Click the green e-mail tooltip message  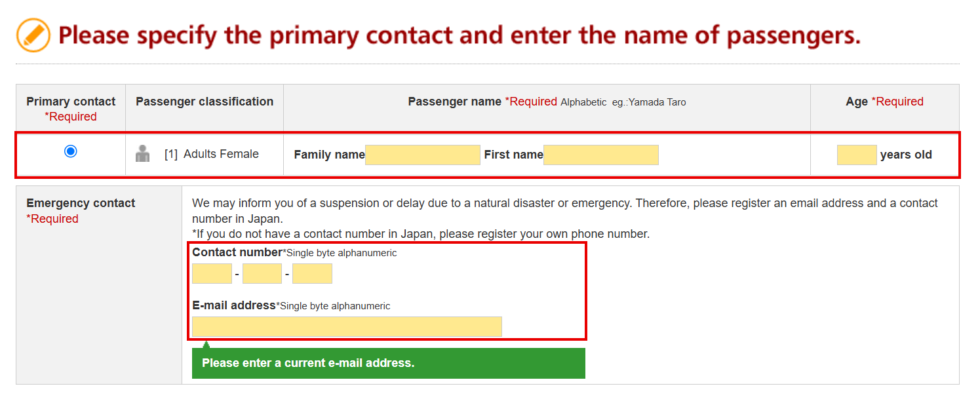click(388, 363)
